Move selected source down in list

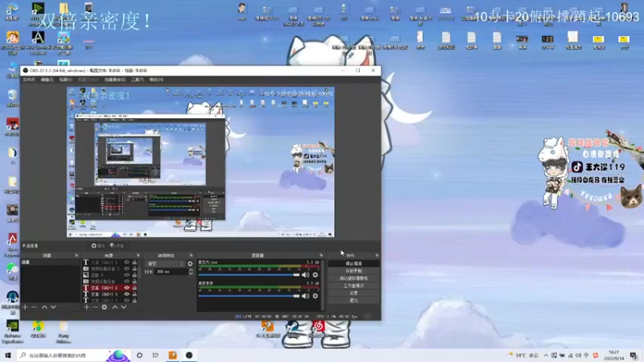[x=124, y=307]
